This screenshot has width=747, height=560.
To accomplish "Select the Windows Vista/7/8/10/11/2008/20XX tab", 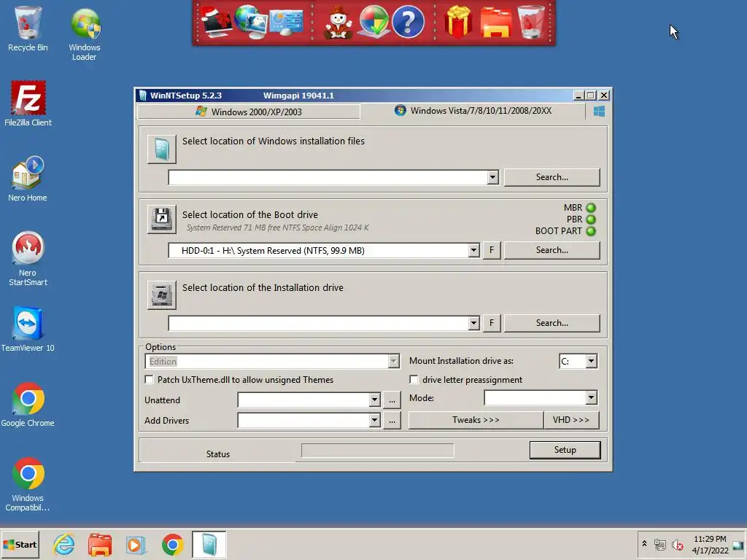I will point(473,111).
